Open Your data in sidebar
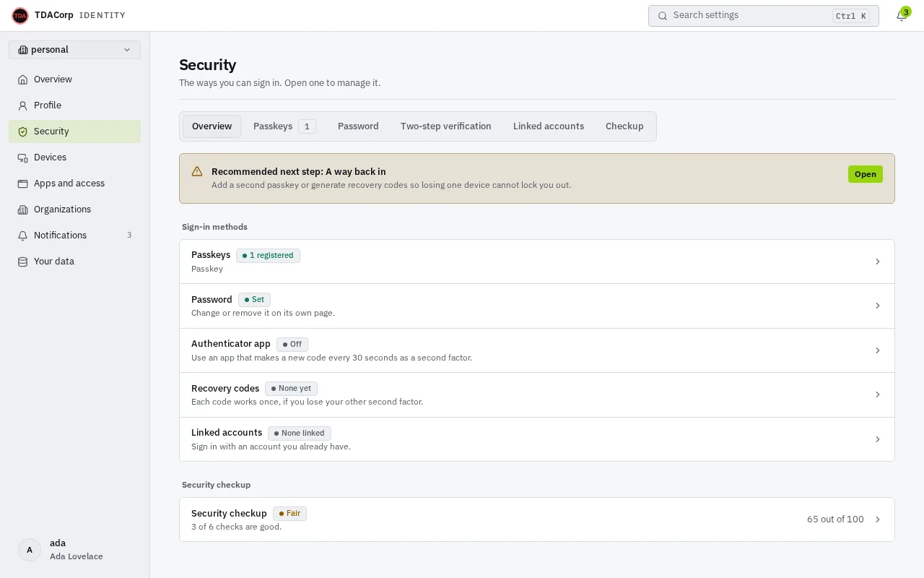The width and height of the screenshot is (924, 578). click(75, 262)
